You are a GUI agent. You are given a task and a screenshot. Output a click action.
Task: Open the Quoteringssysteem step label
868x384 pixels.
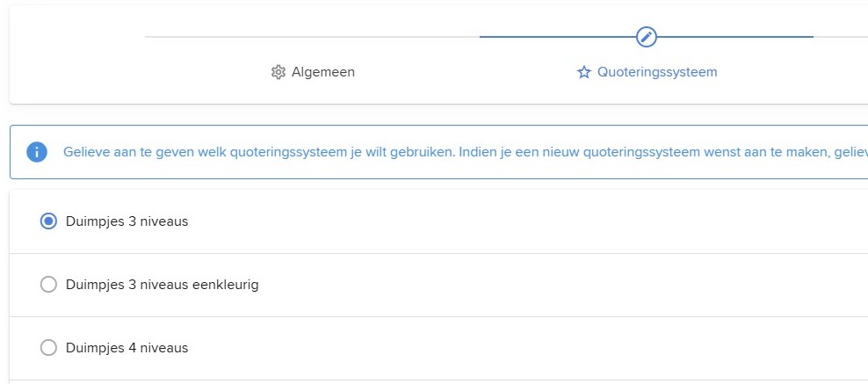pos(657,72)
